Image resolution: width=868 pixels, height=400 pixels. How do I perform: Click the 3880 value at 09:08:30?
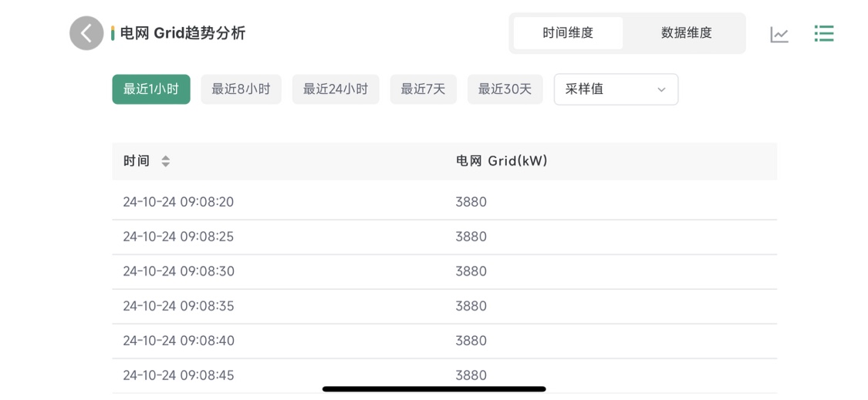click(471, 271)
